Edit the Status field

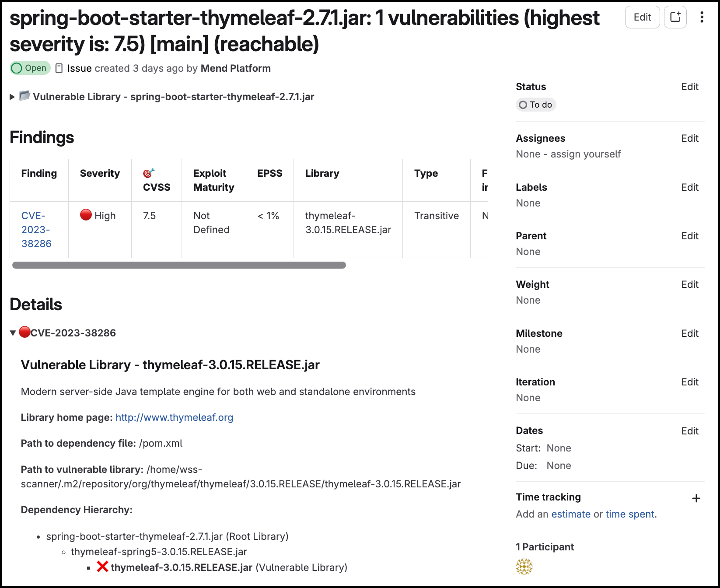[x=690, y=87]
